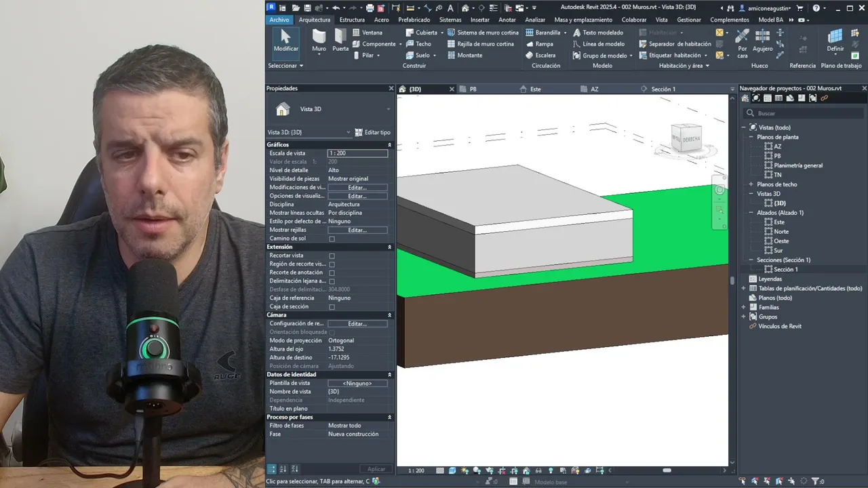Click the Undo arrow icon
This screenshot has height=488, width=868.
tap(335, 8)
